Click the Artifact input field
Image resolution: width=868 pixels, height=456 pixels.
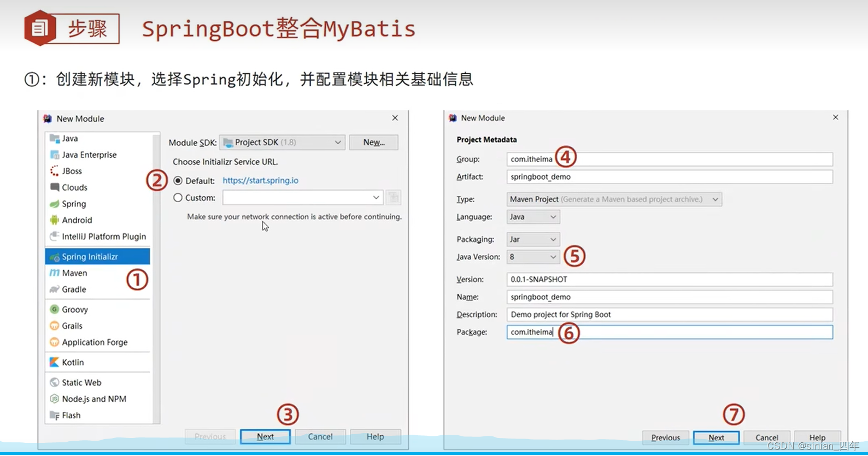click(x=670, y=177)
